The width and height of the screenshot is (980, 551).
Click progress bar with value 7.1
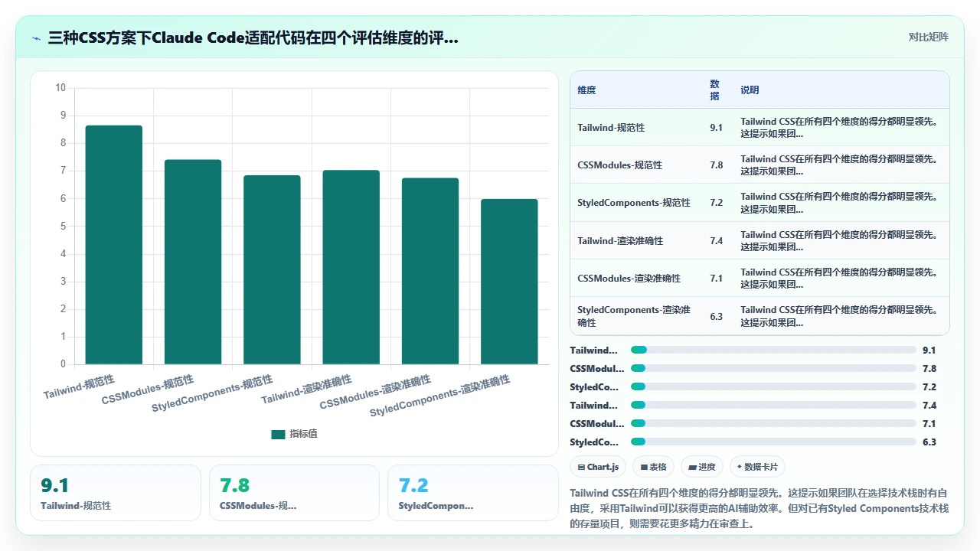pyautogui.click(x=773, y=423)
